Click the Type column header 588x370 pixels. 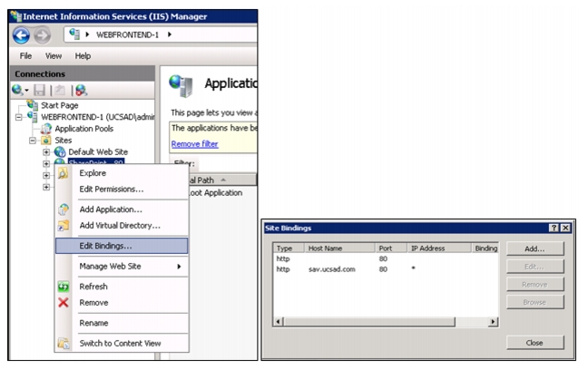tap(289, 248)
